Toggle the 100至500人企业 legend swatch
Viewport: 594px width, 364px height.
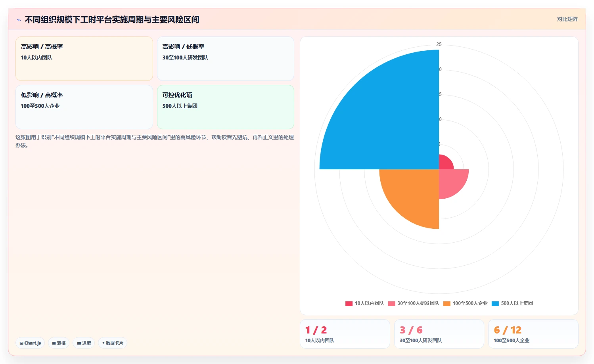pos(447,304)
